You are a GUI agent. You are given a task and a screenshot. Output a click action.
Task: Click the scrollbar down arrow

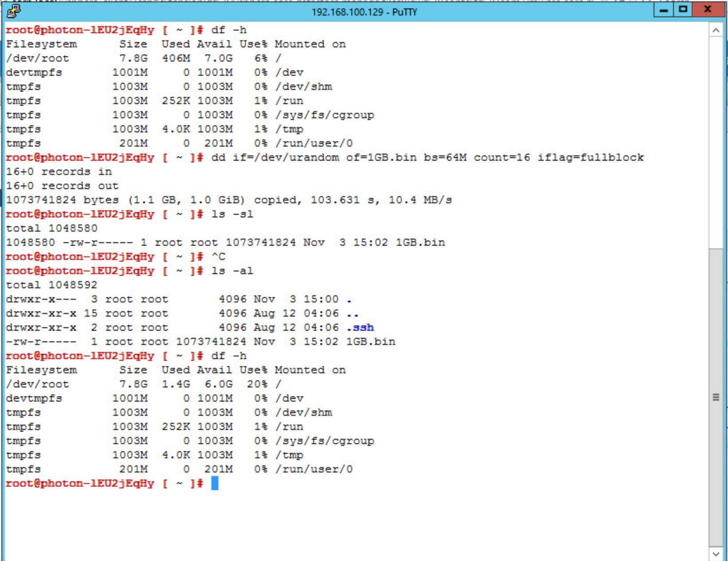click(x=716, y=553)
